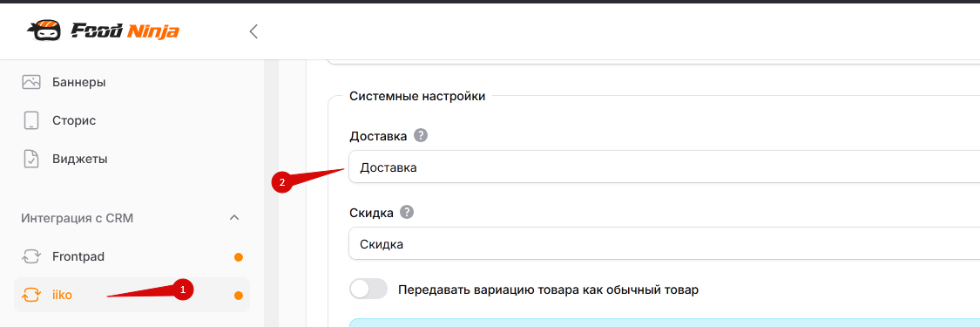This screenshot has height=327, width=980.
Task: Click the help icon next to Доставка
Action: [422, 135]
